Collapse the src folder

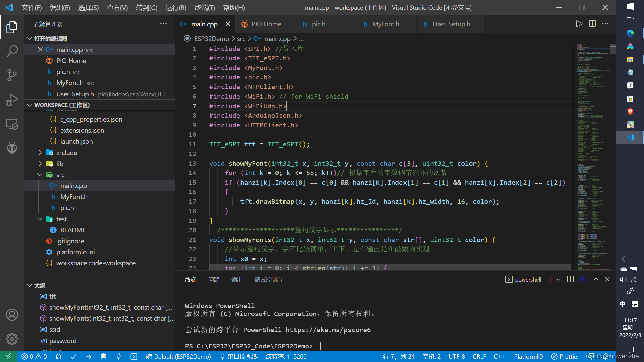point(60,175)
